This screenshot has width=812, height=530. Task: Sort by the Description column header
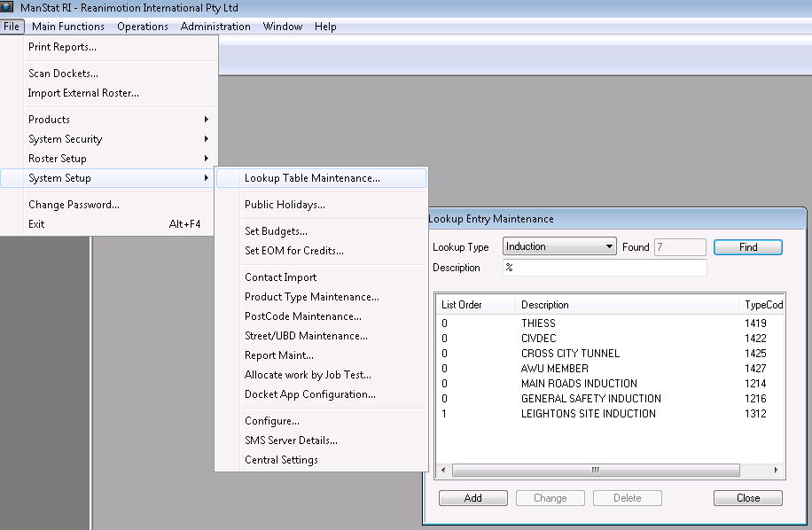pyautogui.click(x=625, y=305)
